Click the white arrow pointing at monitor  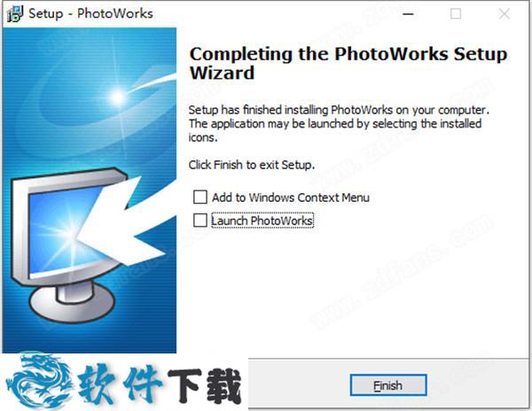click(129, 222)
